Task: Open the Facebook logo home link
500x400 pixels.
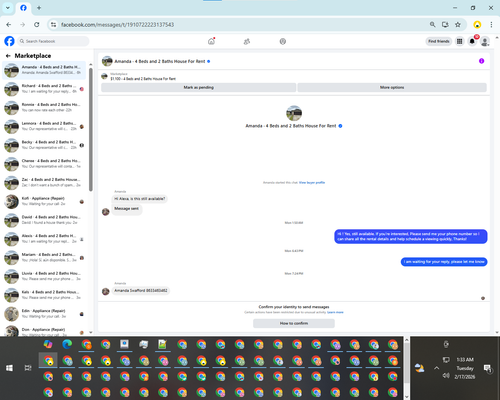Action: (x=9, y=41)
